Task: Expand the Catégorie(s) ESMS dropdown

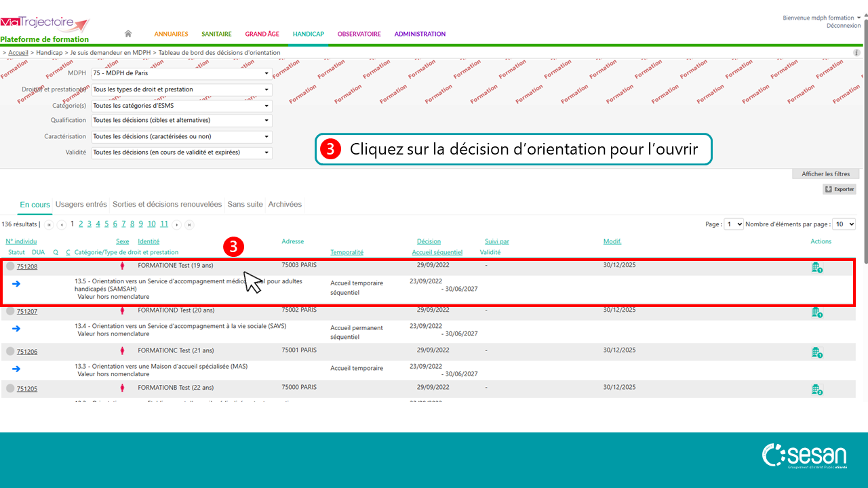Action: (182, 106)
